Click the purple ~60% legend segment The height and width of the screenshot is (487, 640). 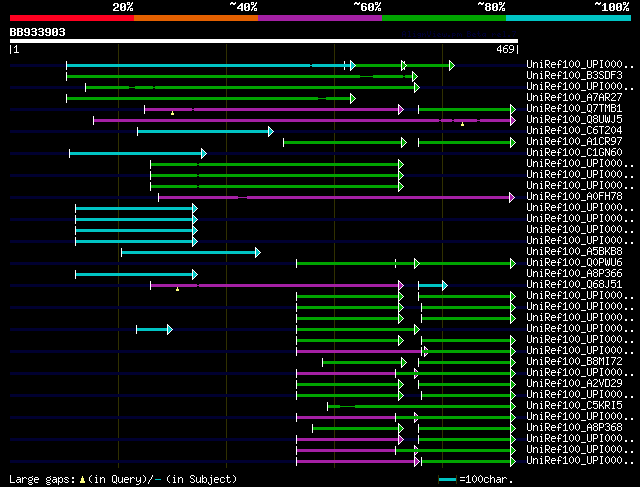(319, 17)
